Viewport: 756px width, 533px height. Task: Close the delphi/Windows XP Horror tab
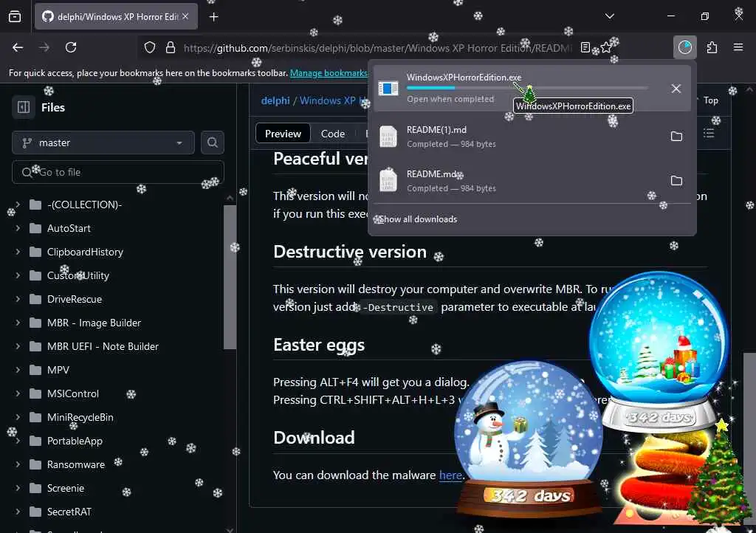pyautogui.click(x=185, y=16)
